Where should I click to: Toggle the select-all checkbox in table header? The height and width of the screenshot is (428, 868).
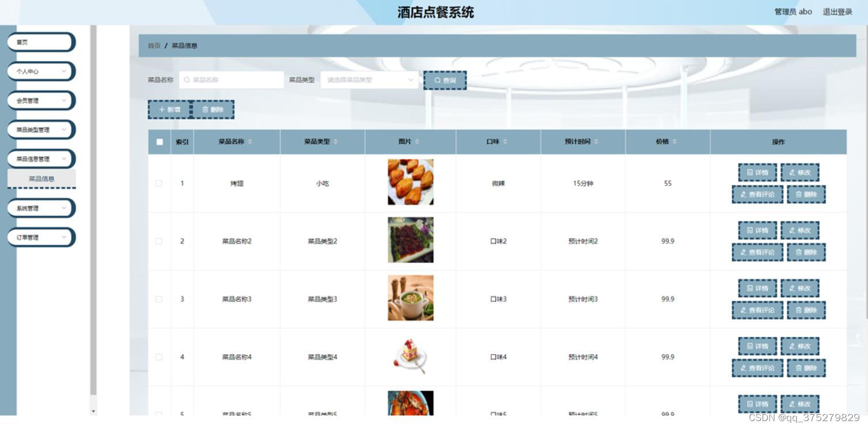160,141
